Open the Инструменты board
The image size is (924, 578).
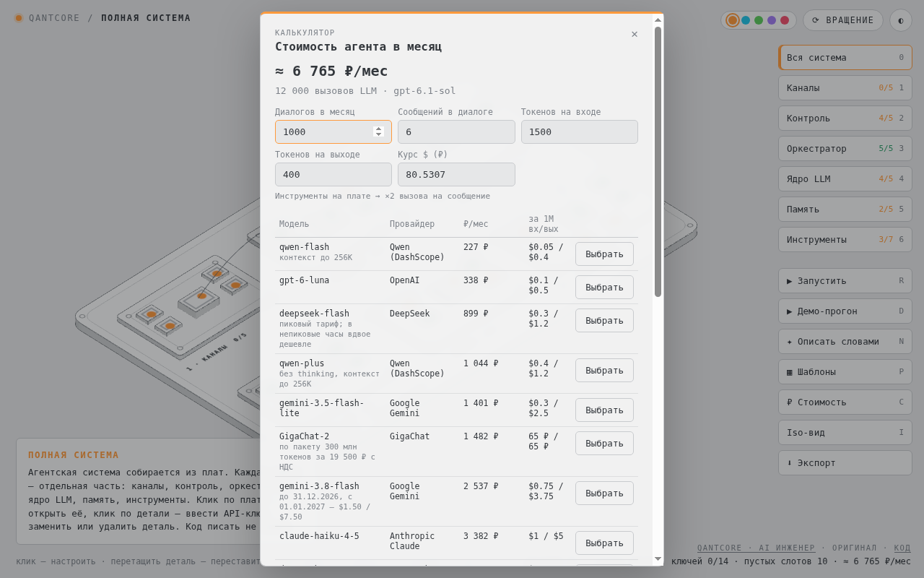[x=845, y=240]
